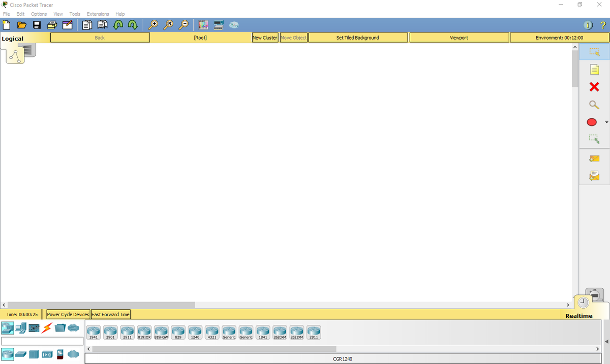The width and height of the screenshot is (610, 364).
Task: Zoom out with the minus magnifier
Action: (x=184, y=24)
